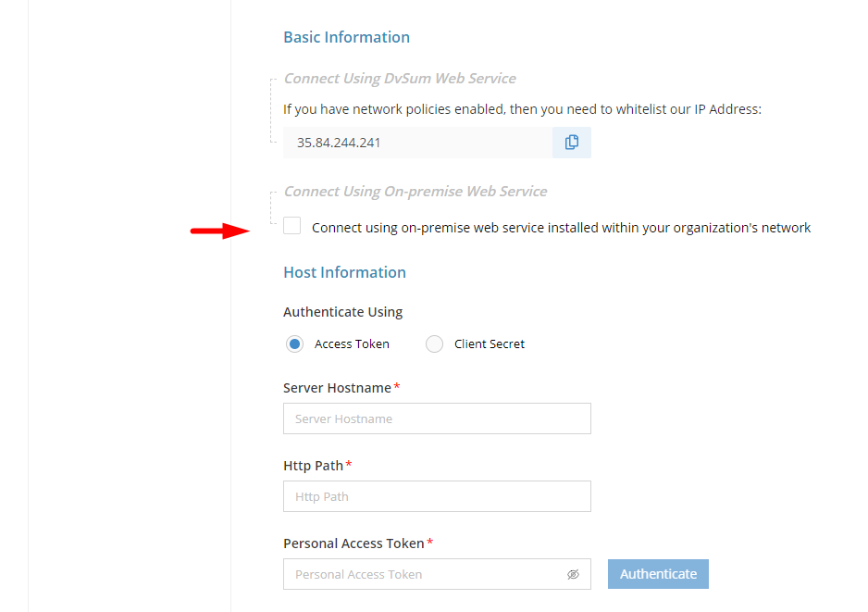Click the Server Hostname required asterisk
The image size is (868, 612).
pyautogui.click(x=396, y=386)
